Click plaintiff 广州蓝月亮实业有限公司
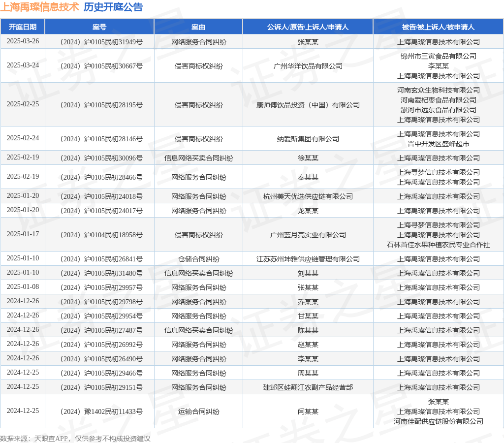Screen dimensions: 504x443 pos(308,235)
